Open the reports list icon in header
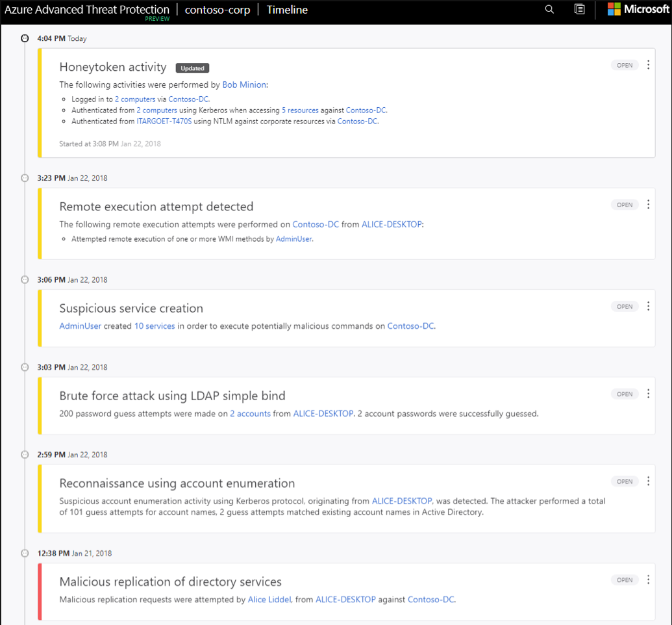Image resolution: width=672 pixels, height=625 pixels. 579,10
